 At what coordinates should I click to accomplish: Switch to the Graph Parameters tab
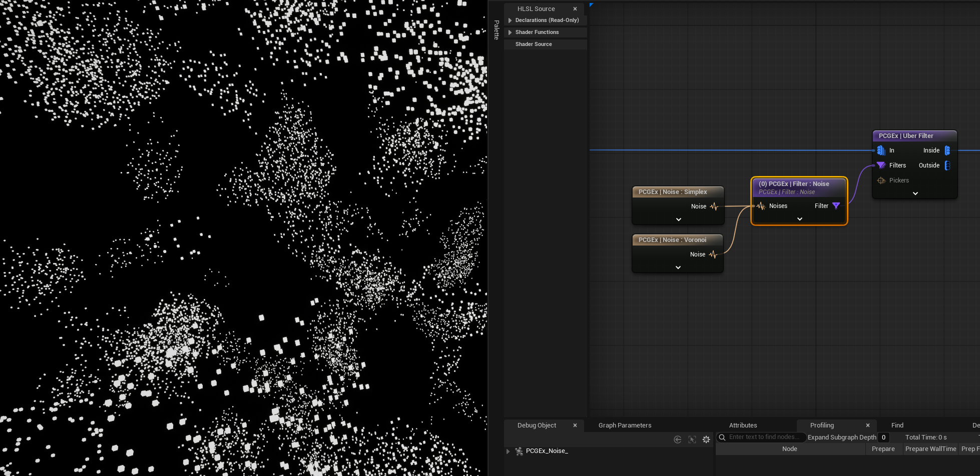[x=625, y=425]
